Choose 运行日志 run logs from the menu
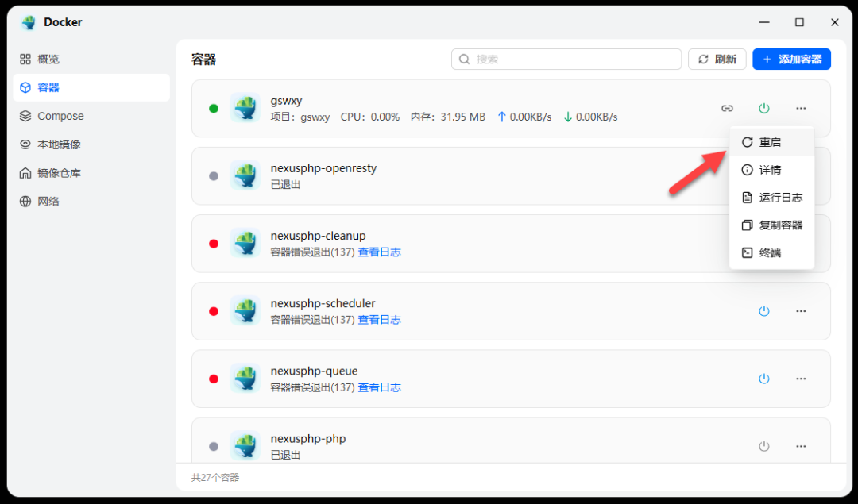Viewport: 858px width, 504px height. coord(771,198)
